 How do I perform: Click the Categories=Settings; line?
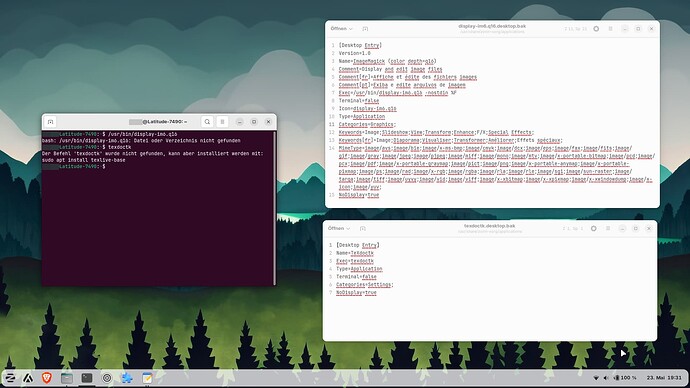[364, 285]
